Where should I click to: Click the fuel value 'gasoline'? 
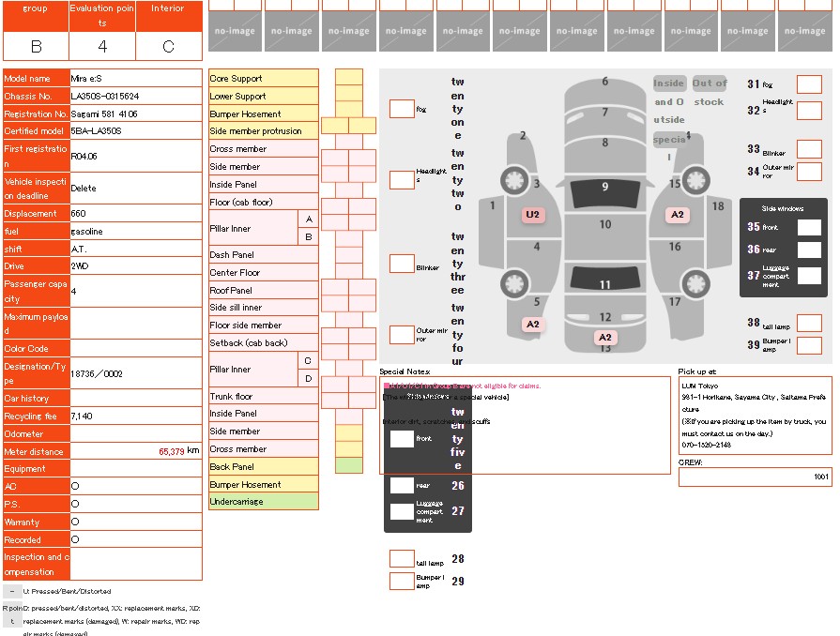[x=86, y=232]
